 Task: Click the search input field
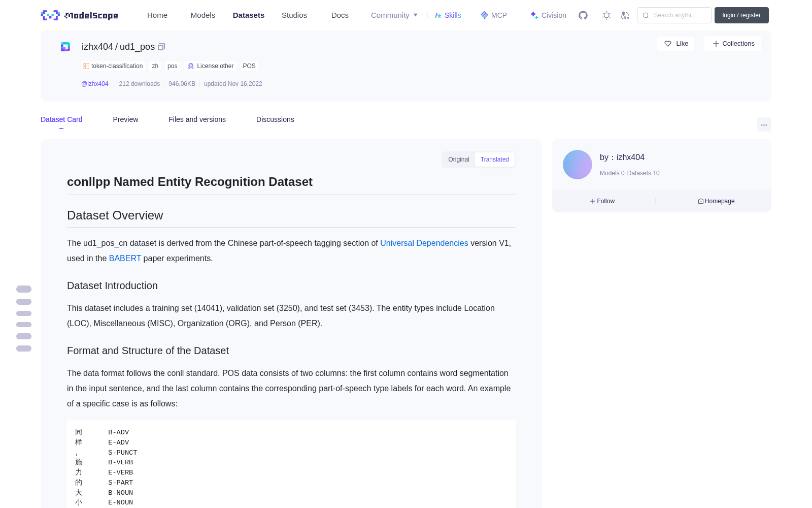(674, 15)
